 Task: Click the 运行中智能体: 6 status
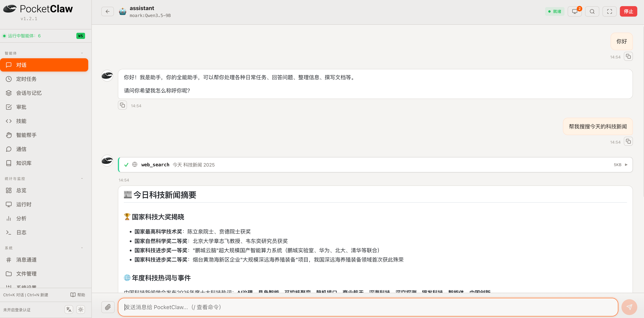point(22,36)
